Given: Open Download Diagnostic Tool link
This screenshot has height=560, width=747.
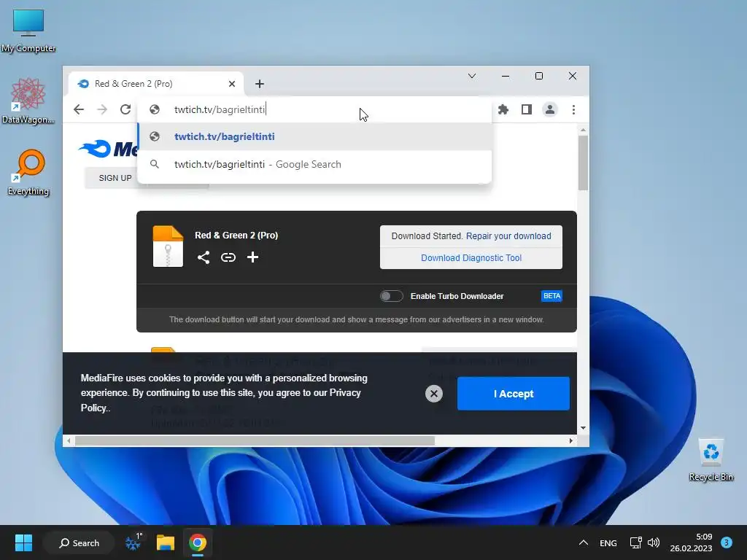Looking at the screenshot, I should (471, 258).
